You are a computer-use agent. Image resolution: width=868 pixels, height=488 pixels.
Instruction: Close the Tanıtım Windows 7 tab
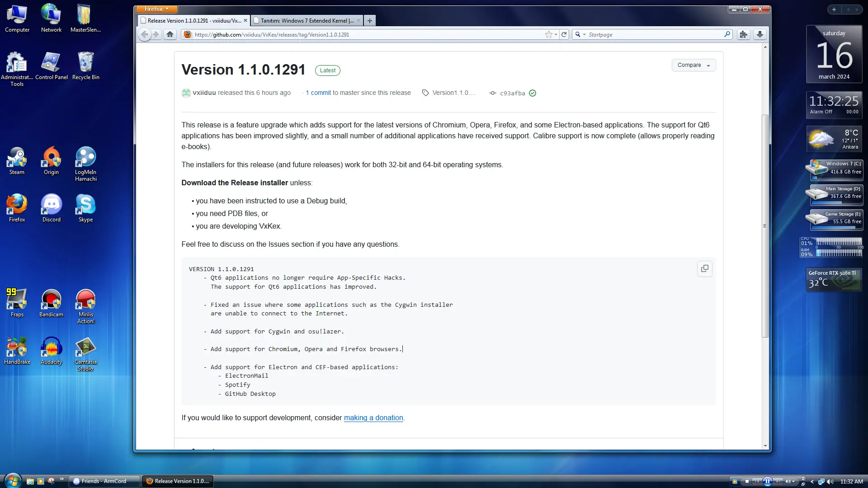[359, 20]
